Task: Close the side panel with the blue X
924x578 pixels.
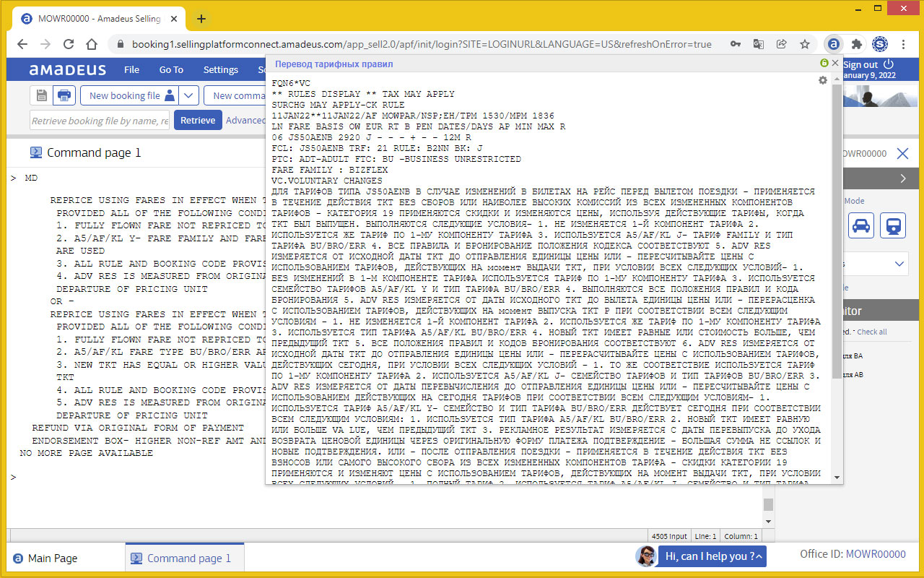Action: click(902, 153)
